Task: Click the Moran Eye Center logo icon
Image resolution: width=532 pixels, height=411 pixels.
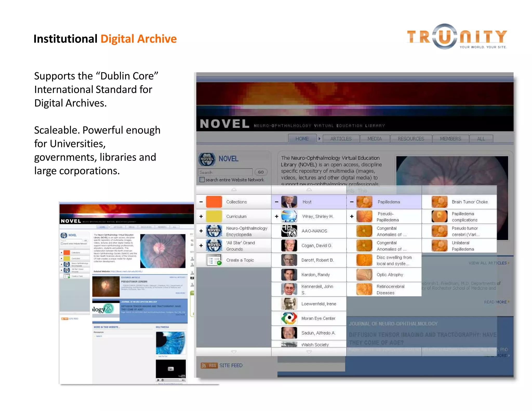Action: pyautogui.click(x=289, y=318)
